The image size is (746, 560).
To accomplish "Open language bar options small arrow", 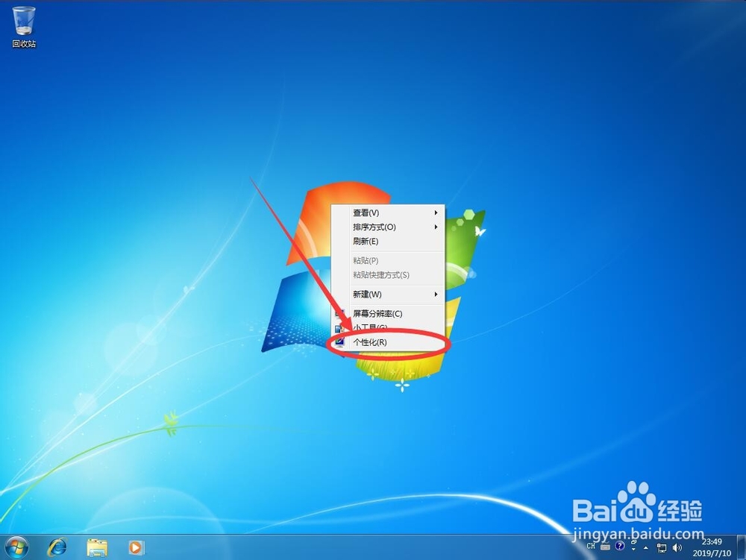I will (633, 549).
